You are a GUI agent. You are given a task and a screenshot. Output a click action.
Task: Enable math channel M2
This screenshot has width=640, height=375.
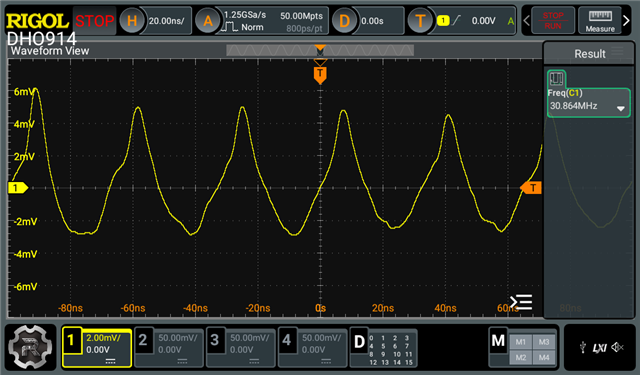point(520,357)
